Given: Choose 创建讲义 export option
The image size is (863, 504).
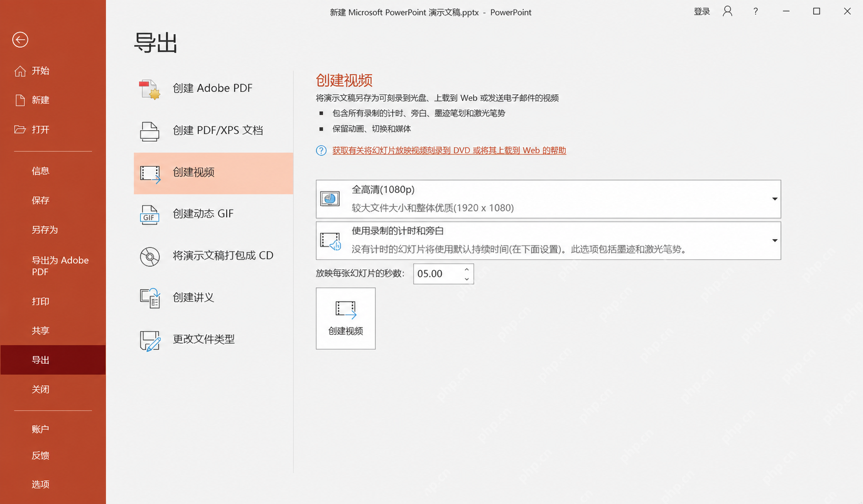Looking at the screenshot, I should click(214, 298).
